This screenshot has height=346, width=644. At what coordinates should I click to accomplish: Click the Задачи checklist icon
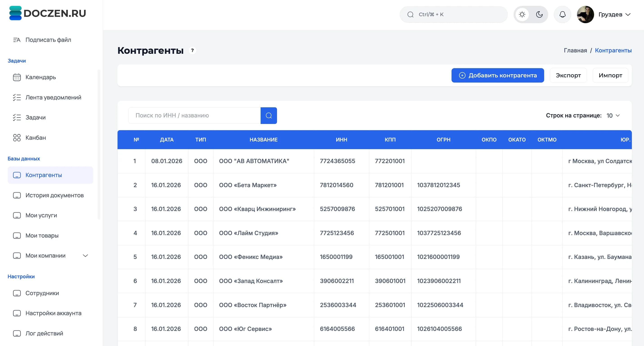[x=17, y=117]
